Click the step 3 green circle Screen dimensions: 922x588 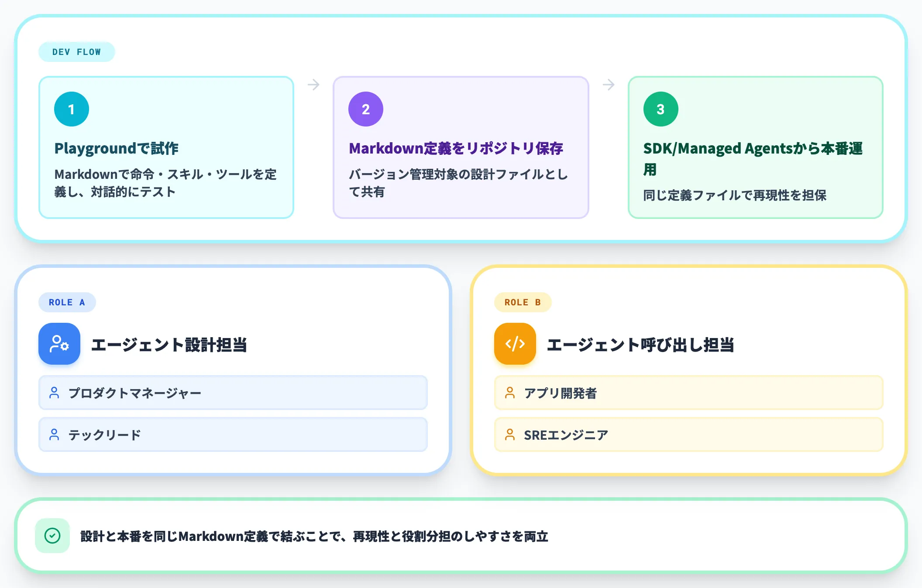[x=661, y=109]
